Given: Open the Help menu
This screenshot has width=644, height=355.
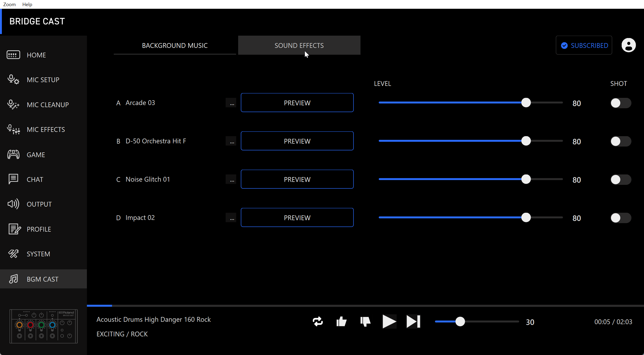Looking at the screenshot, I should [27, 4].
